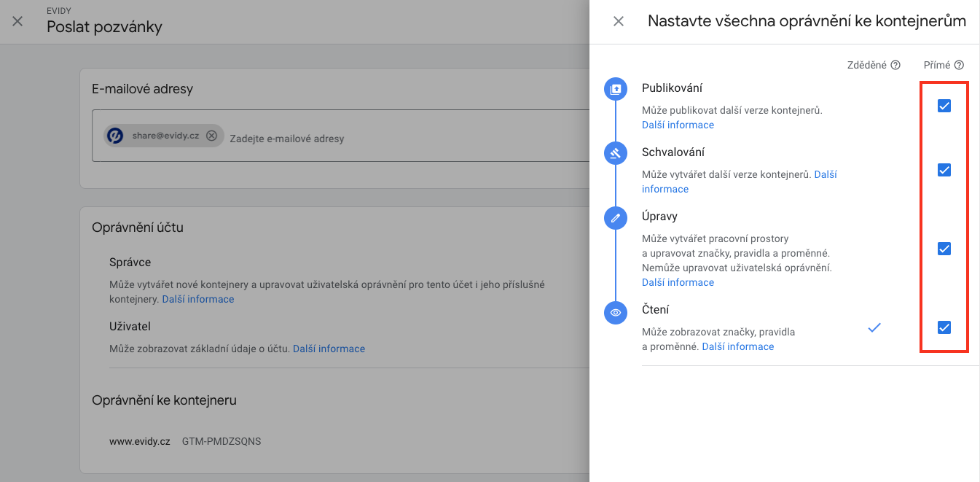This screenshot has height=482, width=980.
Task: Uncheck the Publikování direct permission checkbox
Action: (944, 106)
